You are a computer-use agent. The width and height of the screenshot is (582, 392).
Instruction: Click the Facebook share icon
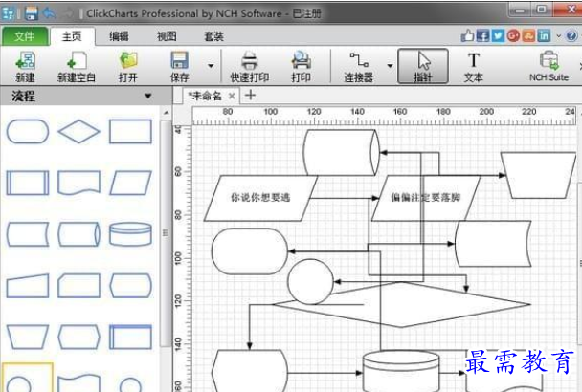coord(482,35)
